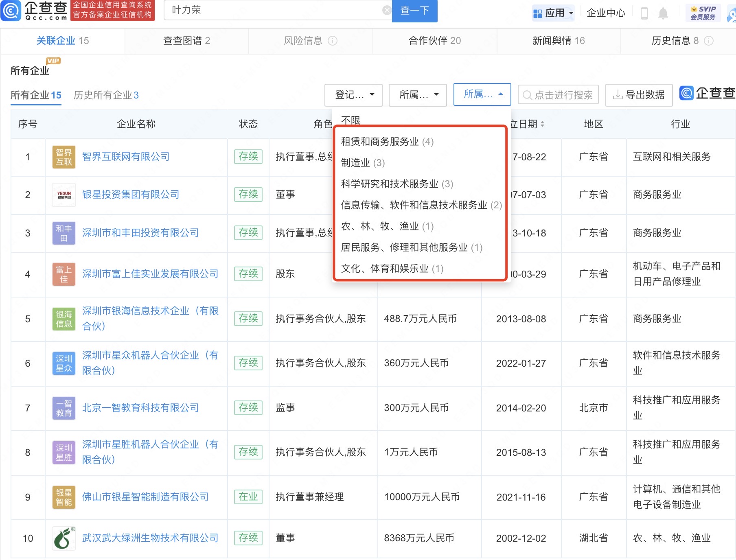Open 北京一智教育科技有限公司 link
The width and height of the screenshot is (736, 560).
[x=140, y=408]
